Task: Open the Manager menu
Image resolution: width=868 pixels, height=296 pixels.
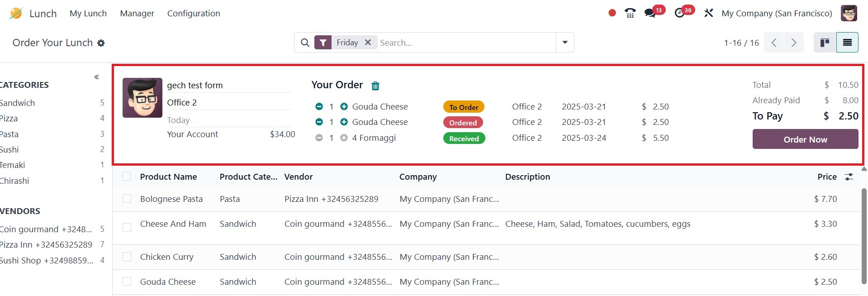Action: point(137,14)
